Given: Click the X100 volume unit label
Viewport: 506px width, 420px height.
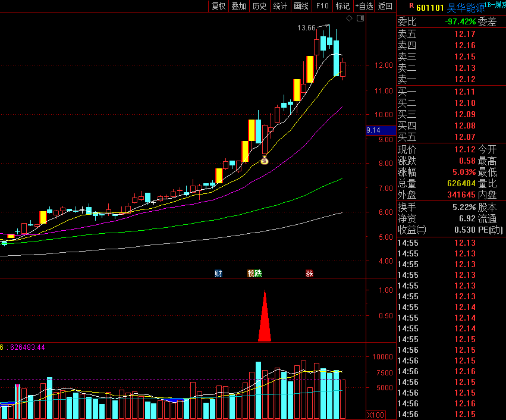Looking at the screenshot, I should tap(376, 415).
